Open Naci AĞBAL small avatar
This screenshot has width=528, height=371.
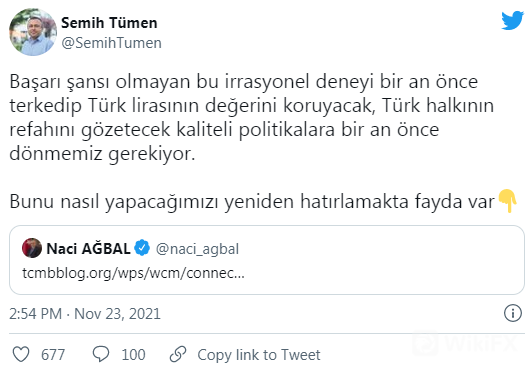point(32,248)
